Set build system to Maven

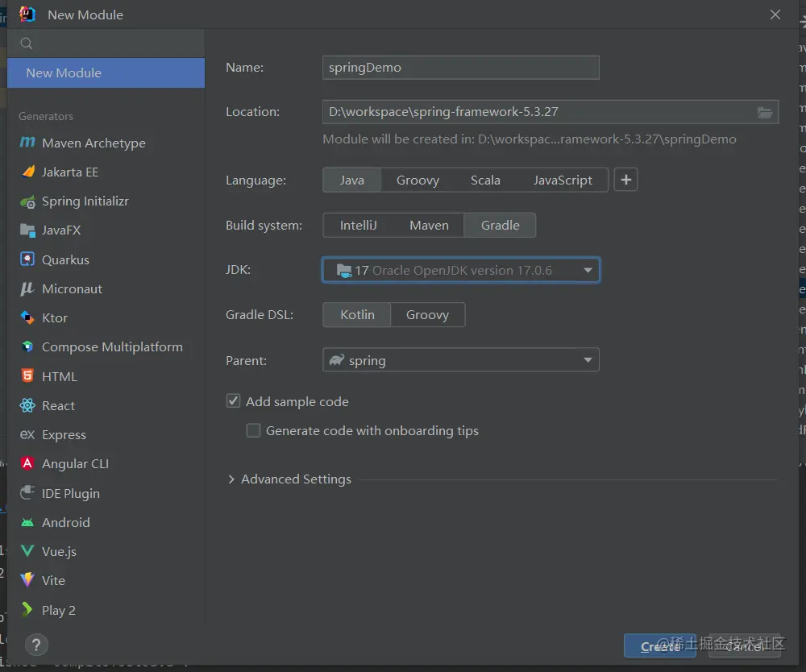click(429, 226)
